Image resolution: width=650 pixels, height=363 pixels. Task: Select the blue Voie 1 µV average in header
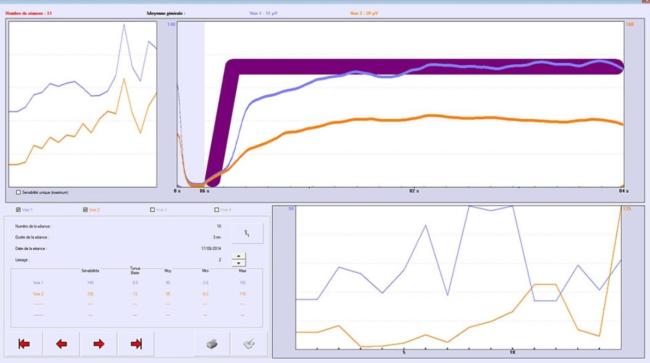[x=263, y=13]
